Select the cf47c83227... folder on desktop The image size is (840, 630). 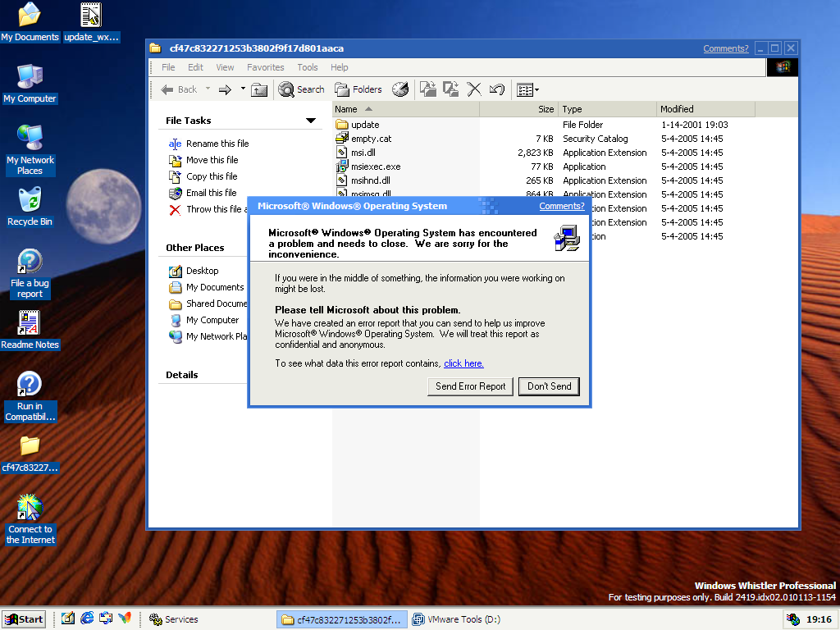[x=30, y=453]
